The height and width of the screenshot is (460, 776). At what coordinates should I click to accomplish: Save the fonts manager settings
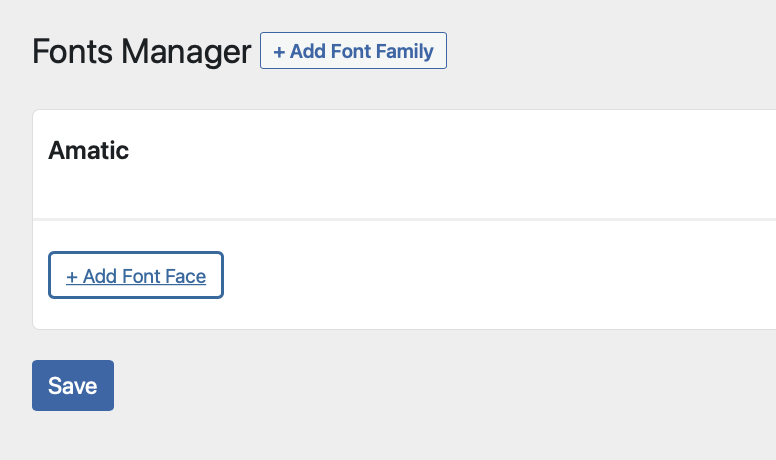click(x=73, y=385)
